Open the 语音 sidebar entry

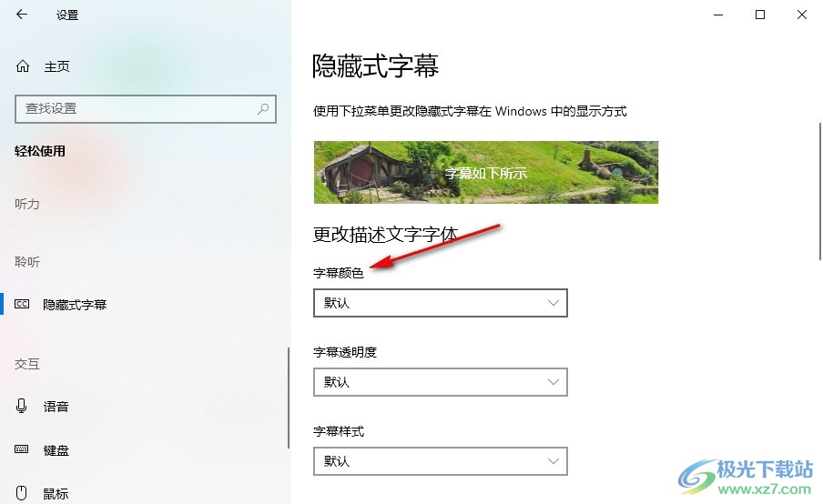tap(56, 407)
